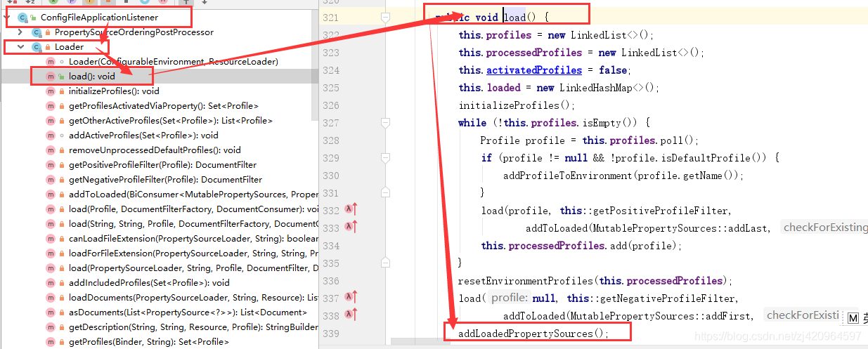
Task: Click the method icon of addToLoaded
Action: (51, 194)
